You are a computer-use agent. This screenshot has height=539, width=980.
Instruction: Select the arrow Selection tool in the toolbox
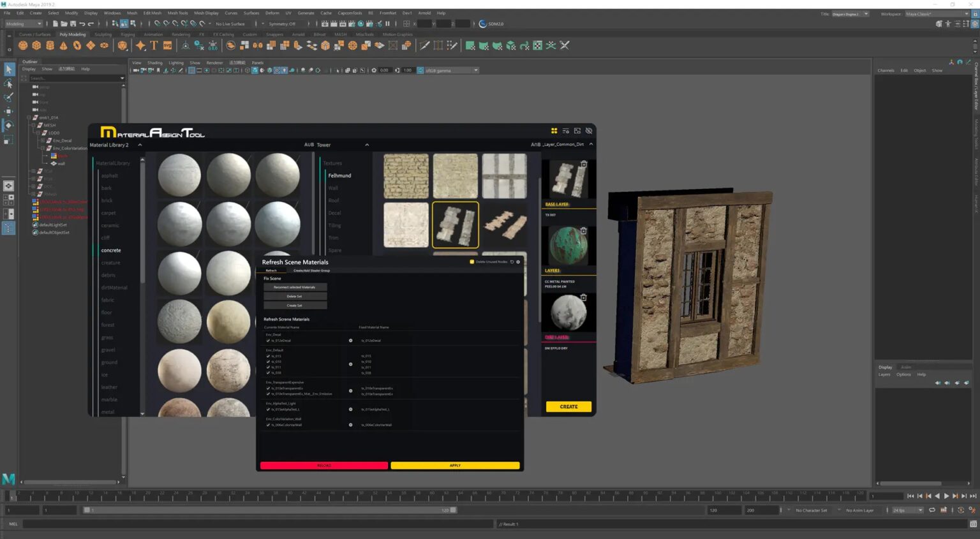(x=9, y=69)
